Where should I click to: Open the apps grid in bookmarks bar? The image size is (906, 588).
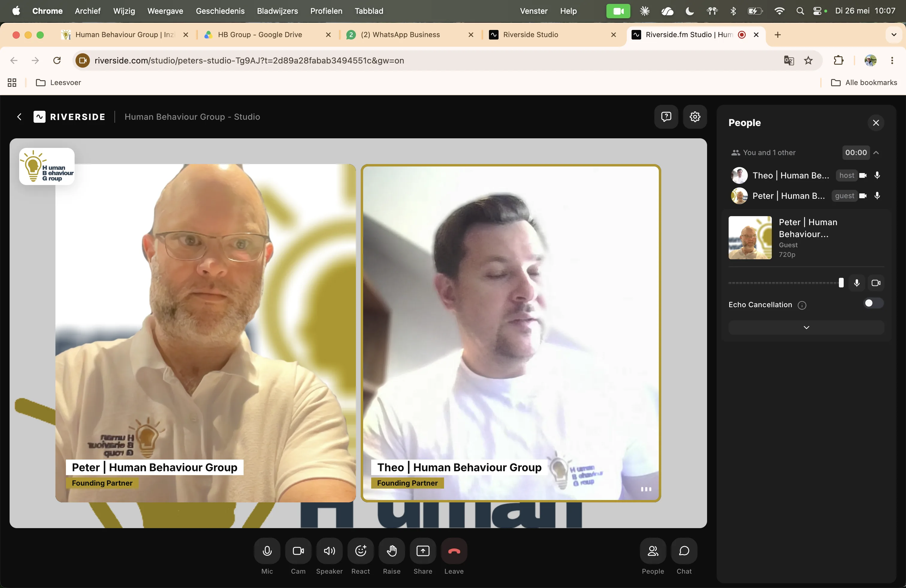click(x=12, y=83)
